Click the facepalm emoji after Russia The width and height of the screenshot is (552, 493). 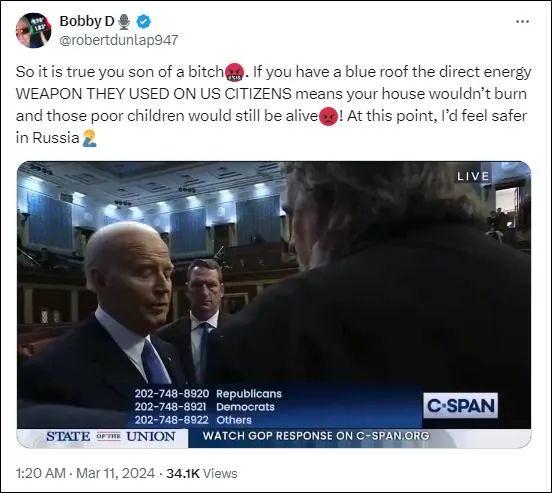[x=89, y=138]
